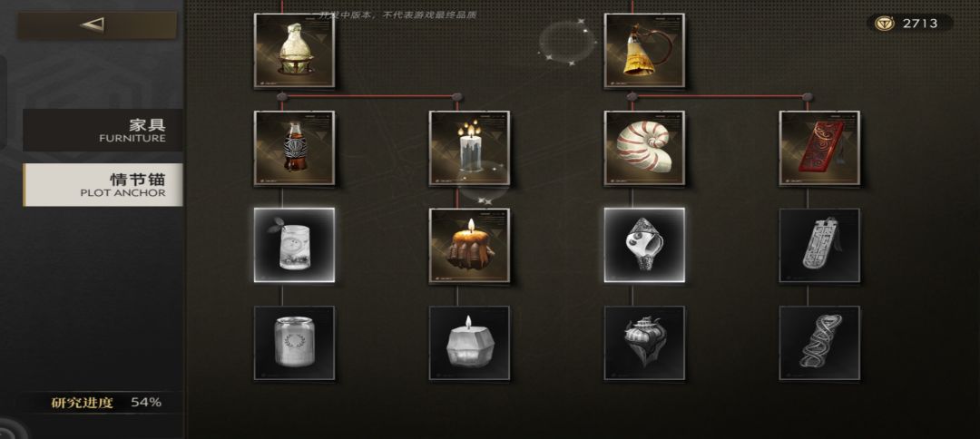Click the back arrow button
This screenshot has height=439, width=980.
click(x=96, y=25)
